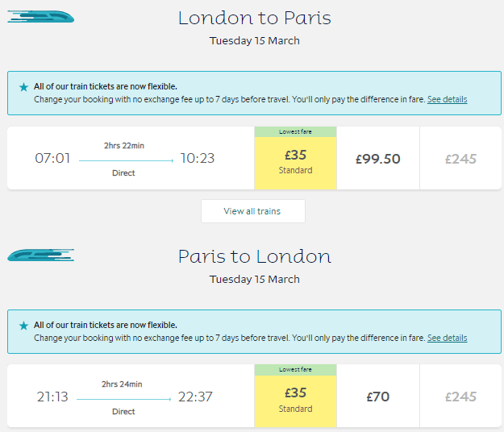Click the 2hrs 24min Direct journey arrow

123,398
